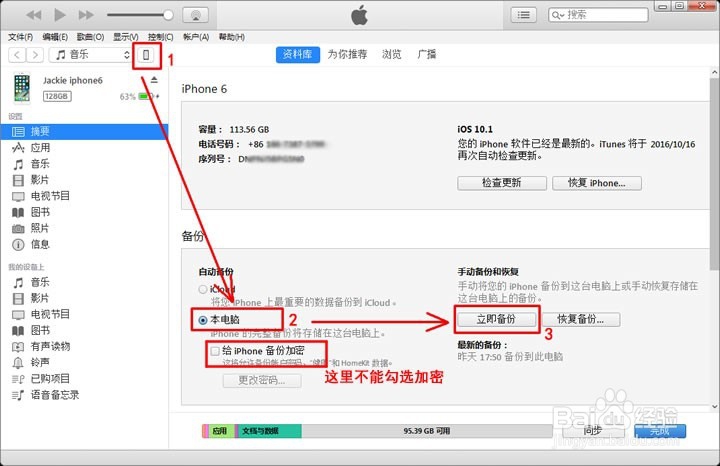The width and height of the screenshot is (720, 466).
Task: Click the 完成 button
Action: point(660,431)
